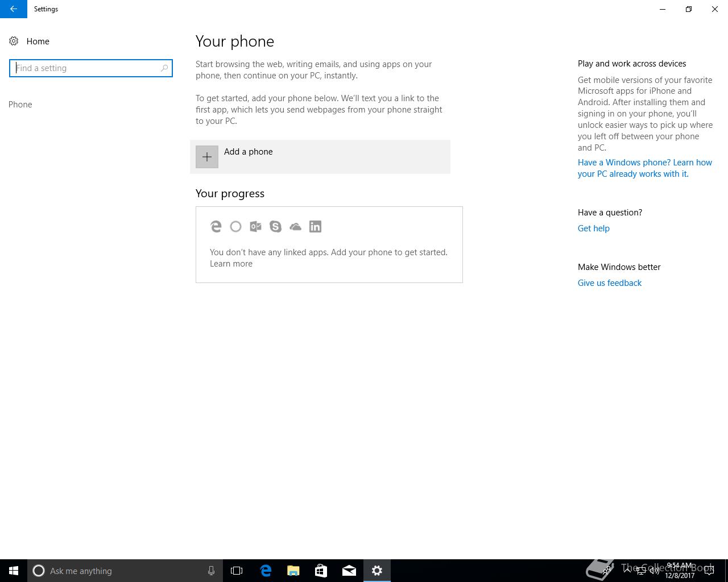Open the Learn more link
This screenshot has height=582, width=728.
[231, 264]
